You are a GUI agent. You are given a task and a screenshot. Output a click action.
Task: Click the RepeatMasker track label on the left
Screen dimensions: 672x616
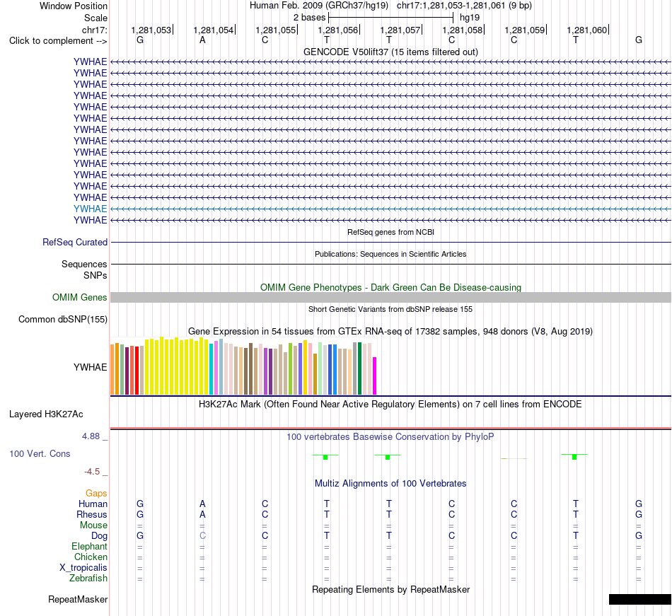pyautogui.click(x=78, y=599)
